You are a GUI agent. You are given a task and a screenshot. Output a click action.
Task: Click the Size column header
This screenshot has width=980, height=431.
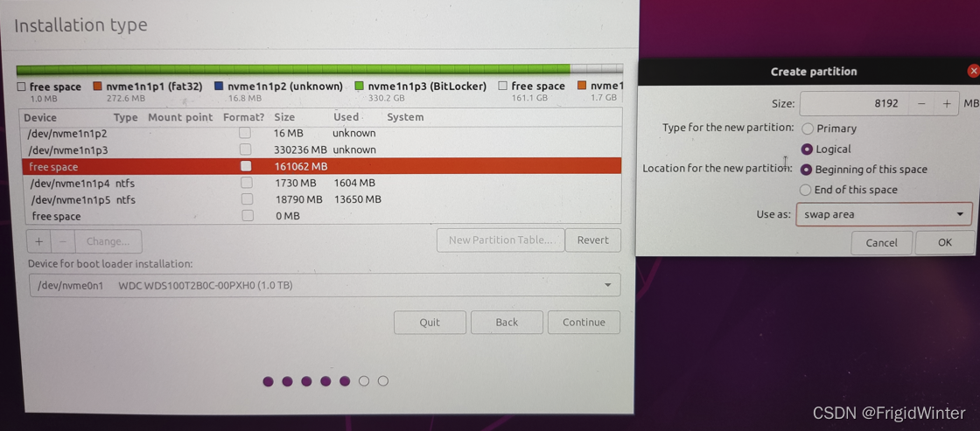click(x=283, y=117)
